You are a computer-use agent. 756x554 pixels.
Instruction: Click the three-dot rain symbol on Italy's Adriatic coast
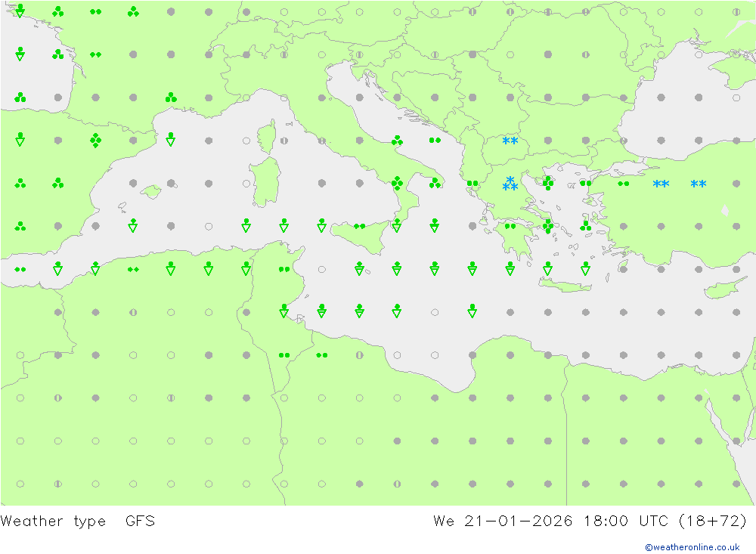[398, 141]
